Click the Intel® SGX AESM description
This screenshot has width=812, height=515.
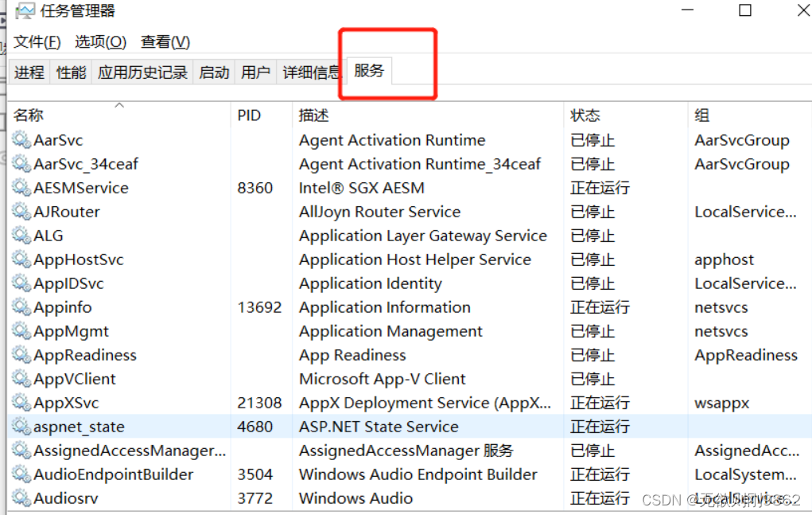[x=362, y=188]
